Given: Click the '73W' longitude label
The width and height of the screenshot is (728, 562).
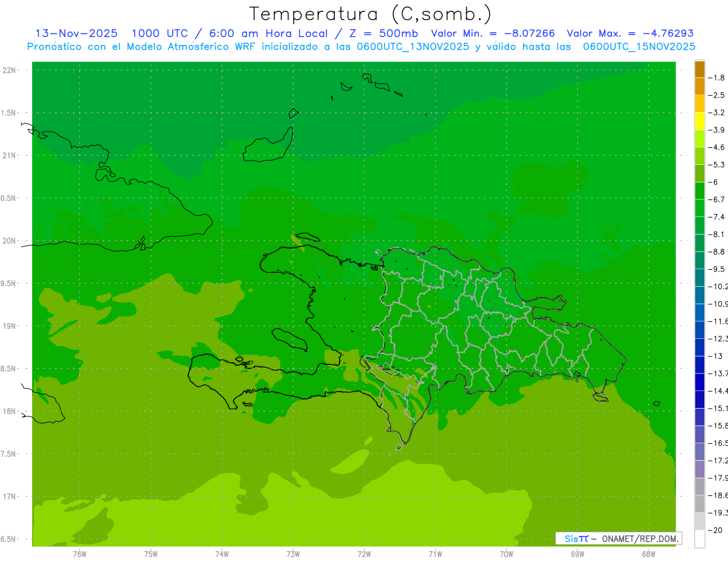Looking at the screenshot, I should pos(293,554).
